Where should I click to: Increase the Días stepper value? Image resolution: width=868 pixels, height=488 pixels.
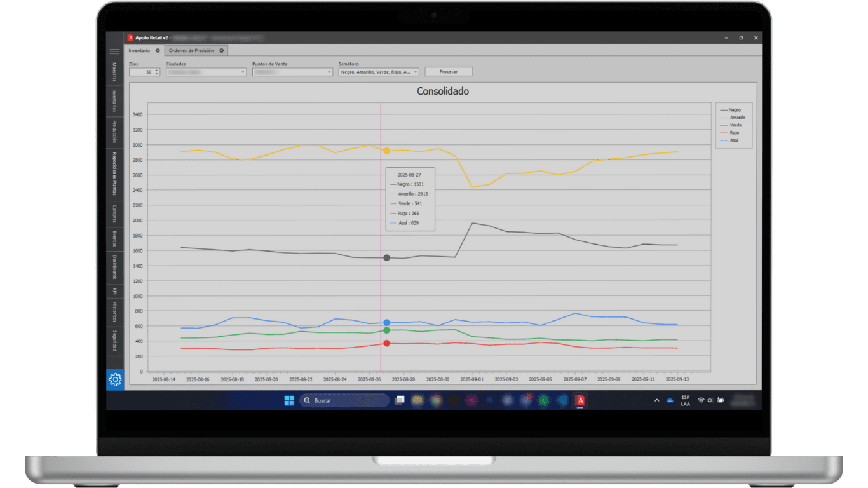(157, 71)
